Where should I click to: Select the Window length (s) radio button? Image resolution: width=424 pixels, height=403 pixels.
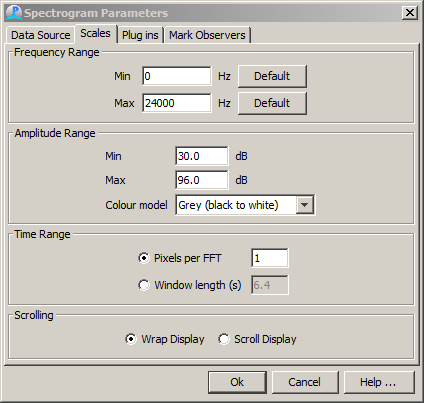pyautogui.click(x=144, y=285)
